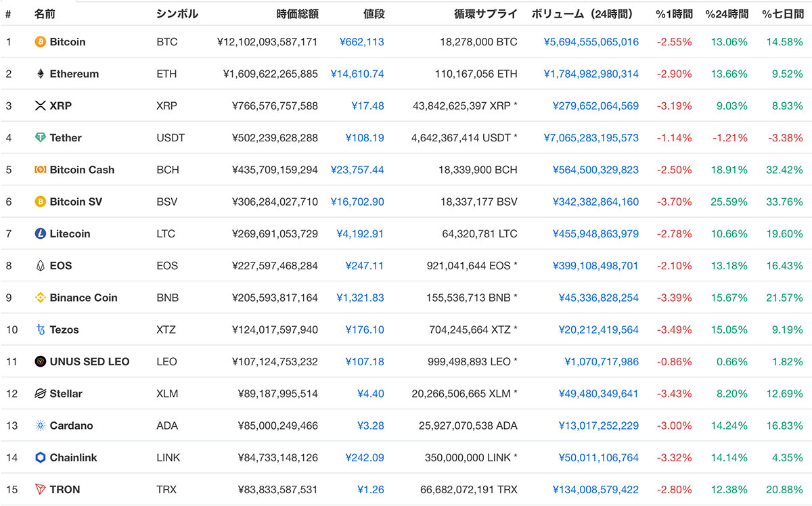This screenshot has height=506, width=812.
Task: Open Binance Coin volume ¥45,336,828,254 link
Action: click(599, 298)
